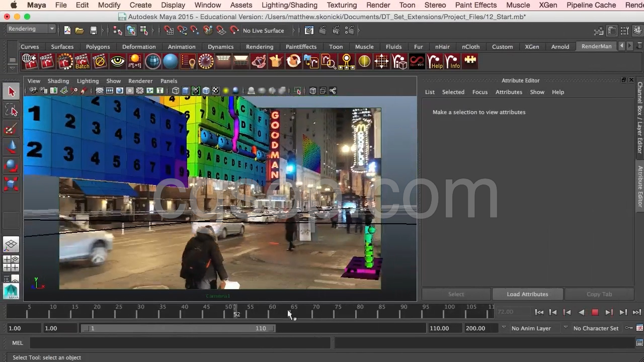
Task: Click the RenderMan Batch render shelf icon
Action: click(x=82, y=62)
